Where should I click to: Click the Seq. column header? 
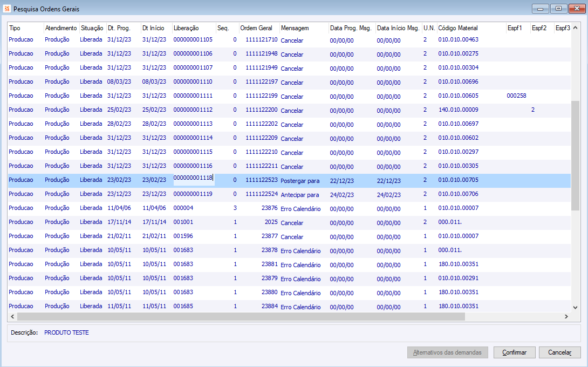[223, 28]
